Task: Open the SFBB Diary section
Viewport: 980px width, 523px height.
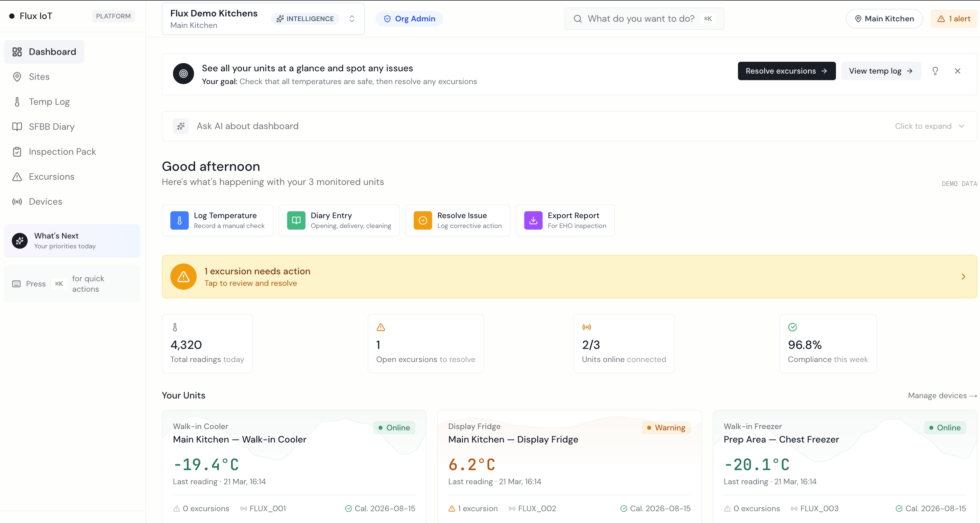Action: click(51, 126)
